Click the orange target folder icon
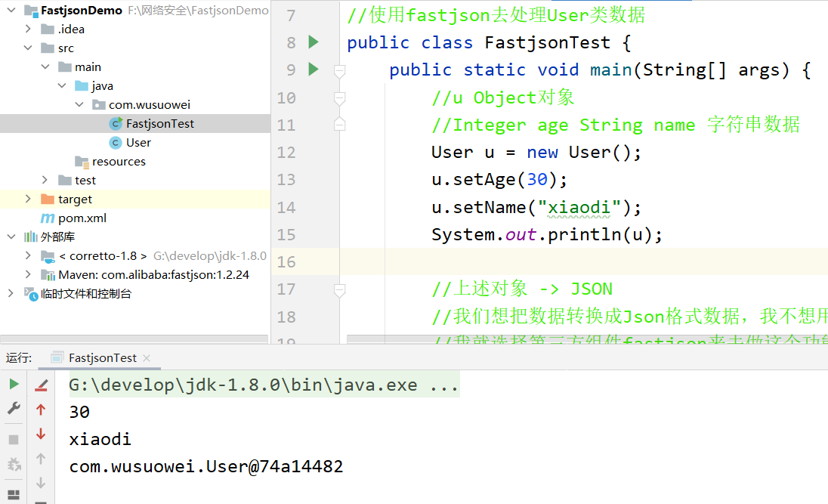The image size is (828, 504). 48,199
